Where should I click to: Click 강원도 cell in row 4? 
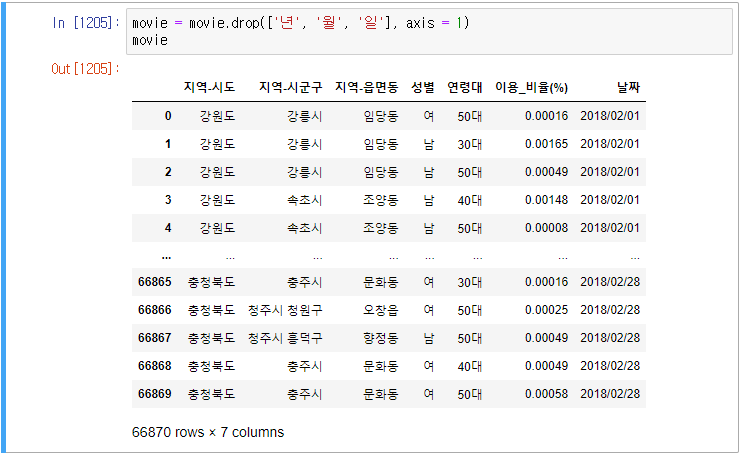[217, 228]
